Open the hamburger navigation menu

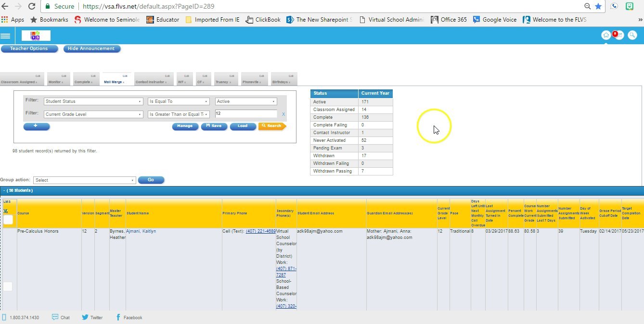coord(5,36)
